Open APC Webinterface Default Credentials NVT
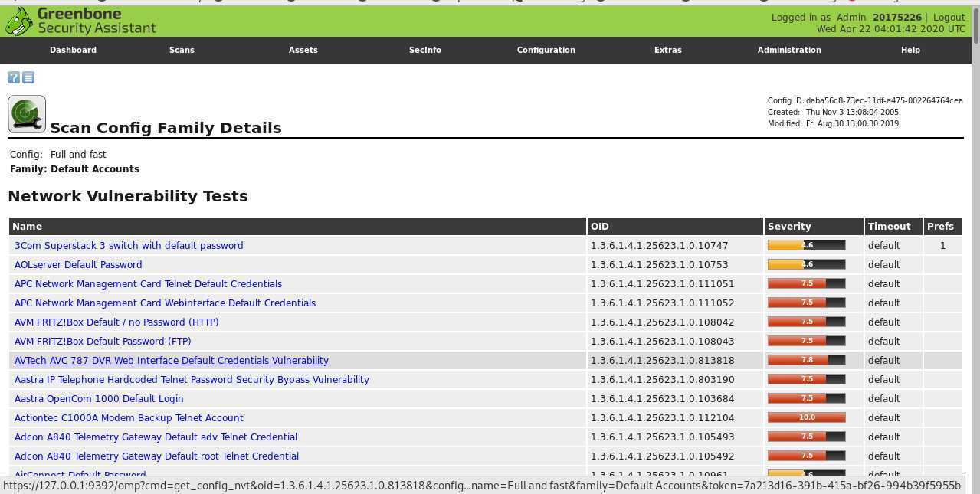This screenshot has height=494, width=980. pyautogui.click(x=165, y=303)
